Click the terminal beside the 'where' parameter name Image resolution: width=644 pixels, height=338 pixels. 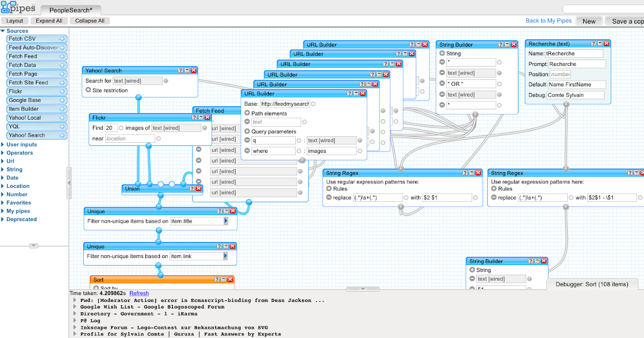click(299, 151)
